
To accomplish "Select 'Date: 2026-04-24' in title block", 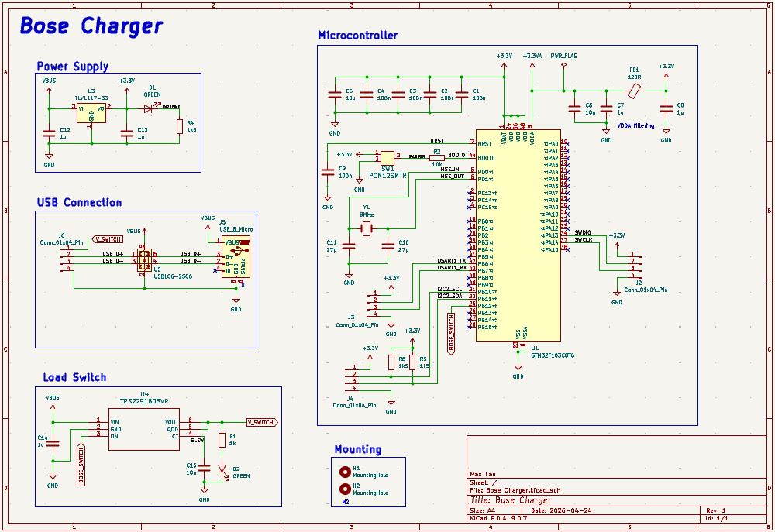I will [561, 510].
